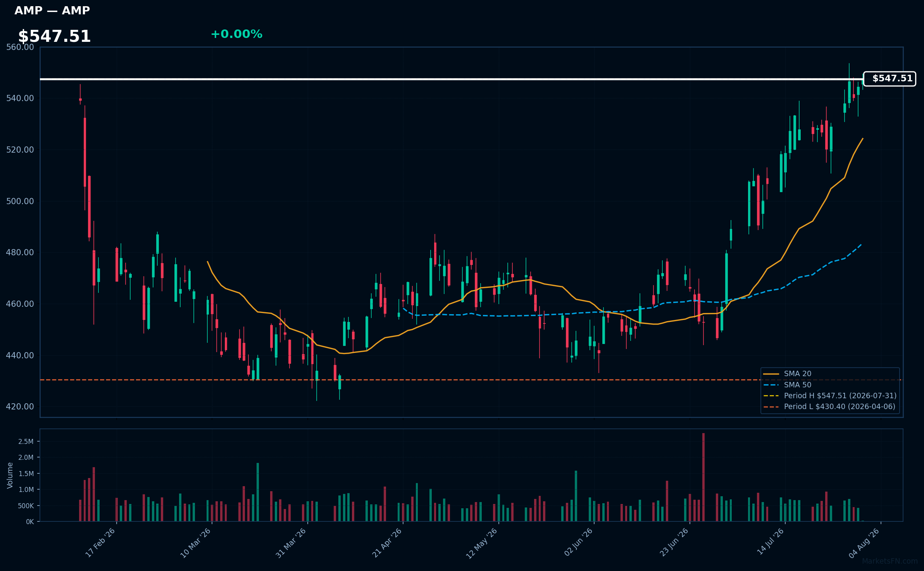Click the 04 Aug '26 date label
This screenshot has height=571, width=924.
(x=864, y=543)
